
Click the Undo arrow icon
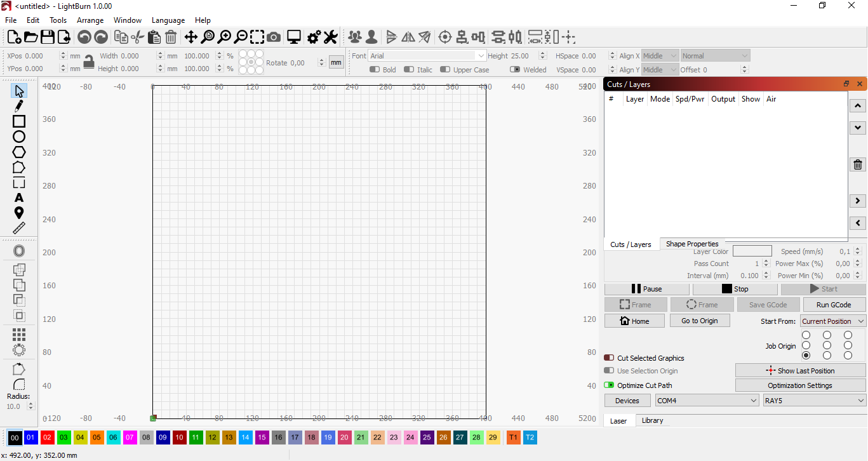pyautogui.click(x=84, y=37)
